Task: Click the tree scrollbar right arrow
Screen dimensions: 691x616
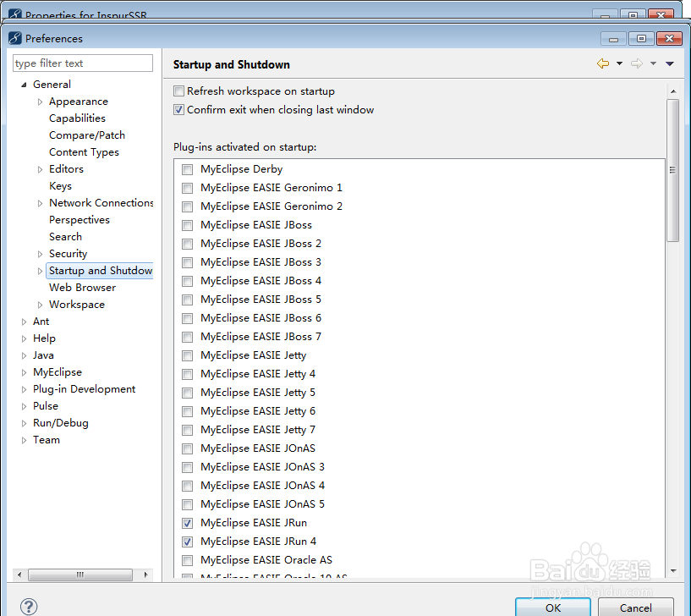Action: click(145, 575)
